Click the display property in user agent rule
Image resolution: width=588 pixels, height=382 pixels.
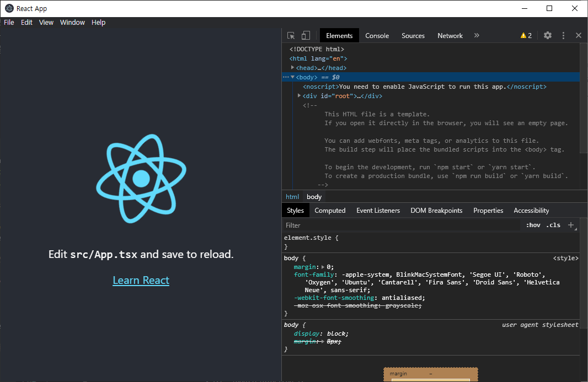tap(306, 333)
